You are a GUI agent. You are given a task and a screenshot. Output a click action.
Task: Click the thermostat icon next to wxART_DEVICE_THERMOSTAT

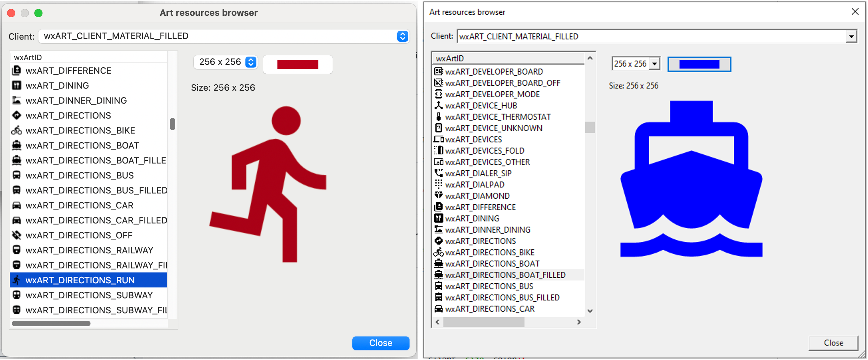[439, 117]
